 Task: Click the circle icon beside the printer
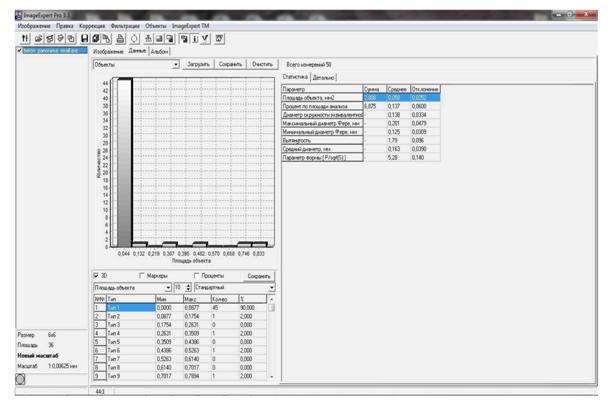[134, 36]
